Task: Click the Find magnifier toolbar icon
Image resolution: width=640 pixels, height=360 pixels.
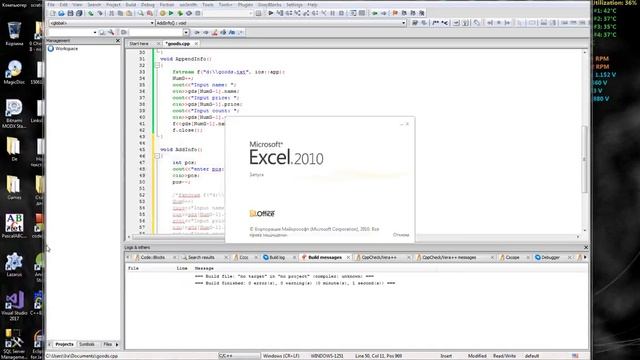Action: 140,13
